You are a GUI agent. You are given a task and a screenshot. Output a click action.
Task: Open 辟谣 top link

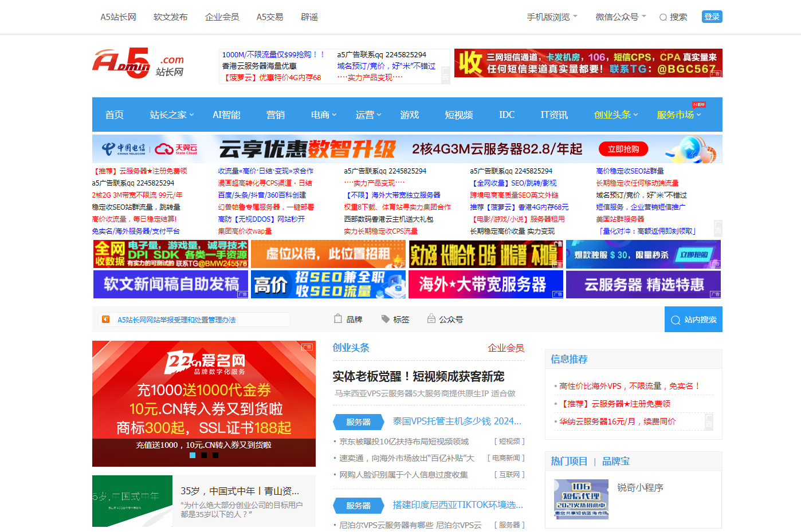click(309, 17)
